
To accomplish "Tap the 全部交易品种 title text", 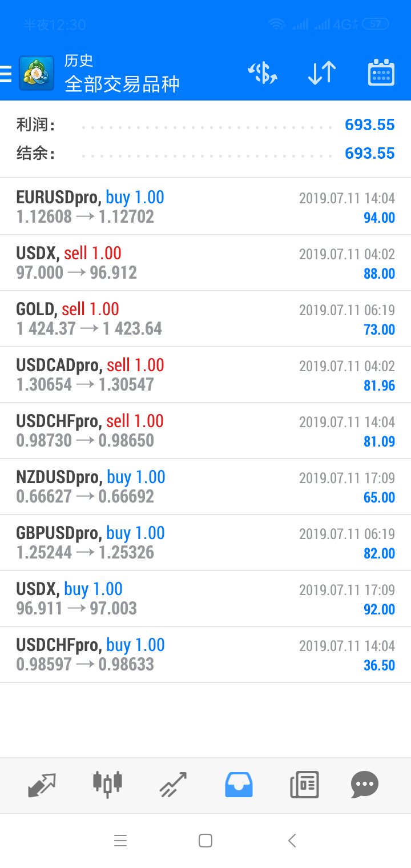I will (x=122, y=84).
